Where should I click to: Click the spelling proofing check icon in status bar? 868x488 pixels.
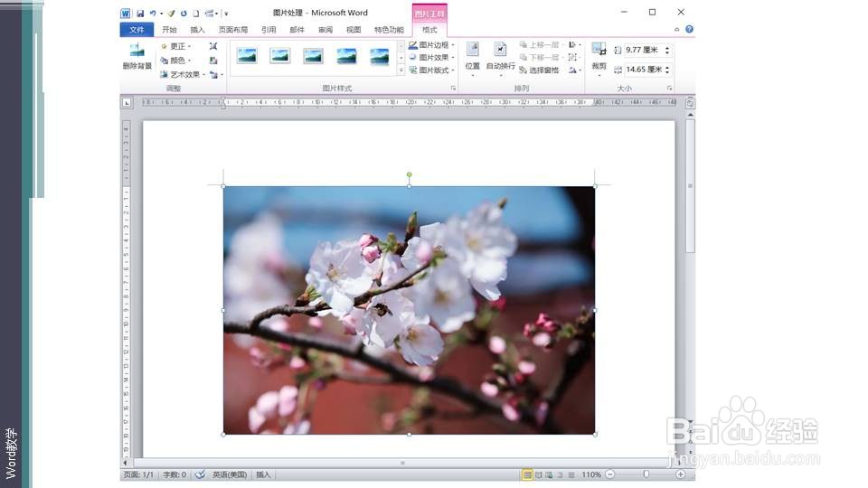[201, 474]
